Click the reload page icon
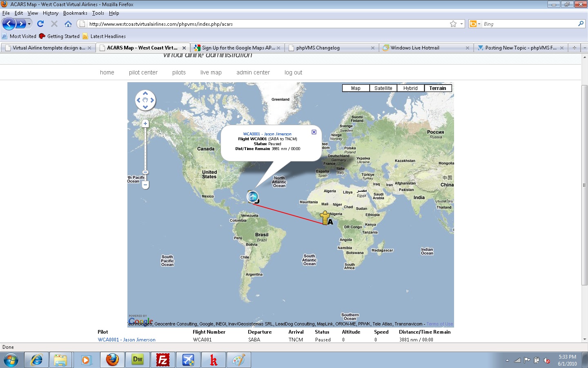 [x=40, y=24]
